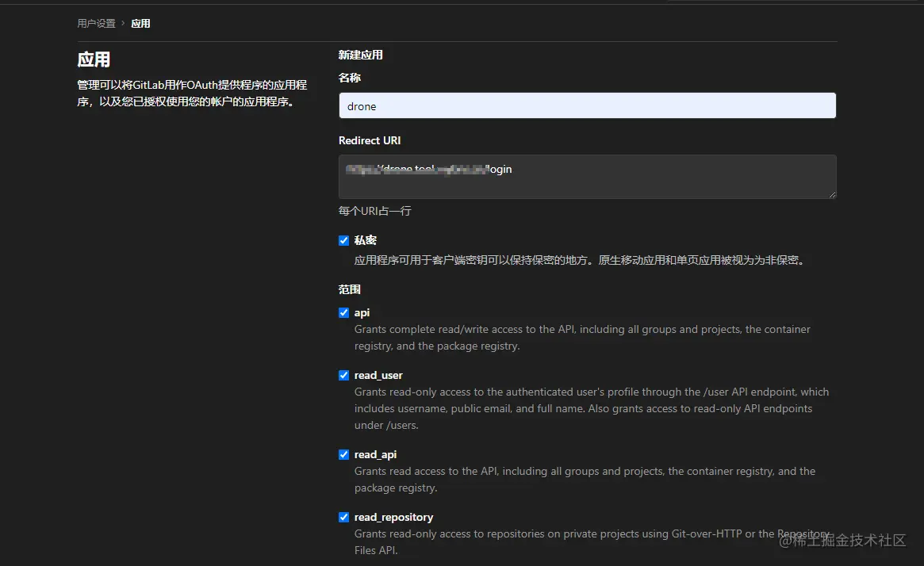Click the read_api scope label
924x566 pixels.
(x=375, y=455)
